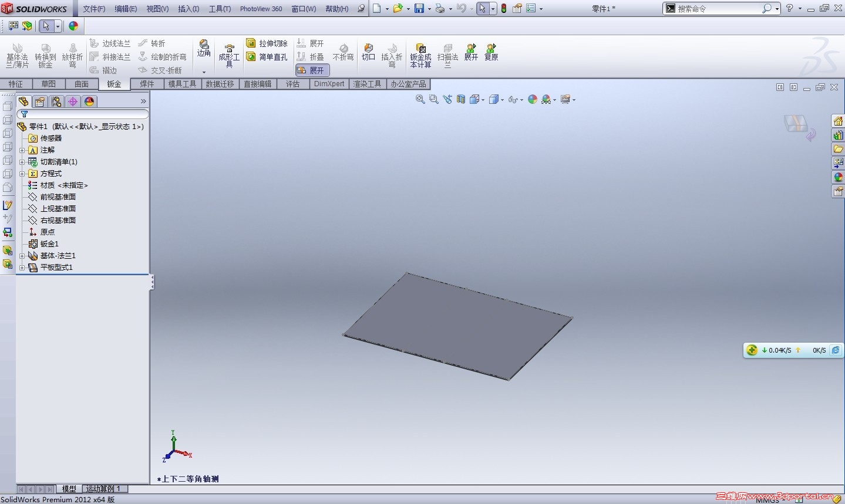Expand the 平板型式1 feature node
845x504 pixels.
point(22,268)
